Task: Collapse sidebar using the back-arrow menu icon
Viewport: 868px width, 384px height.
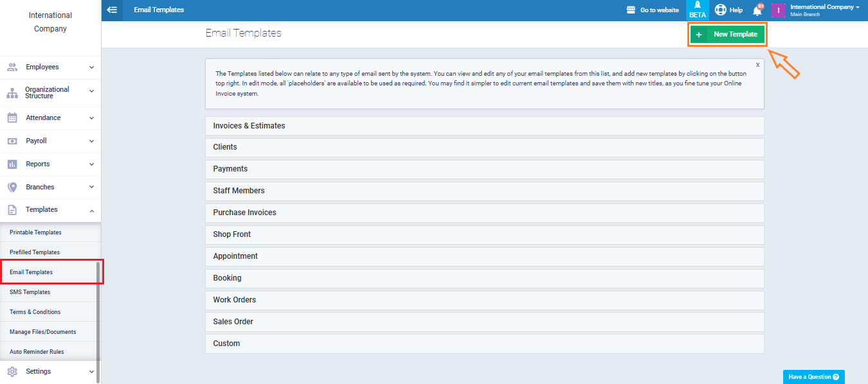Action: (112, 10)
